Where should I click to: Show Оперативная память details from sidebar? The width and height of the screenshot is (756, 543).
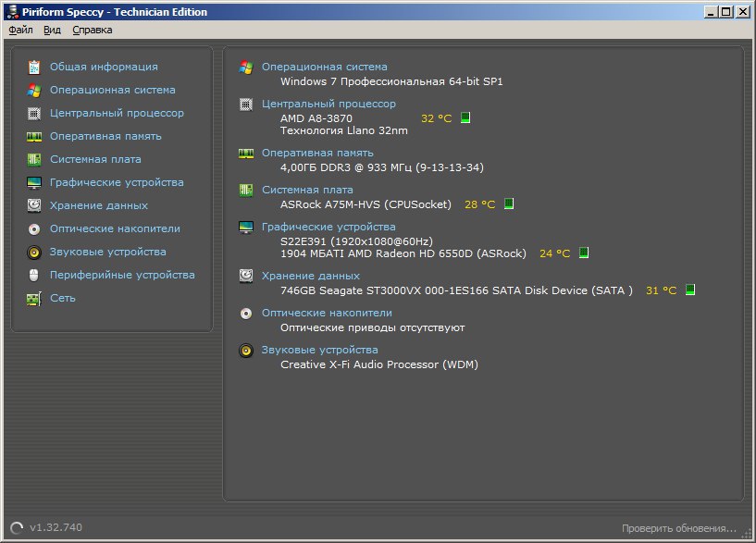coord(105,136)
